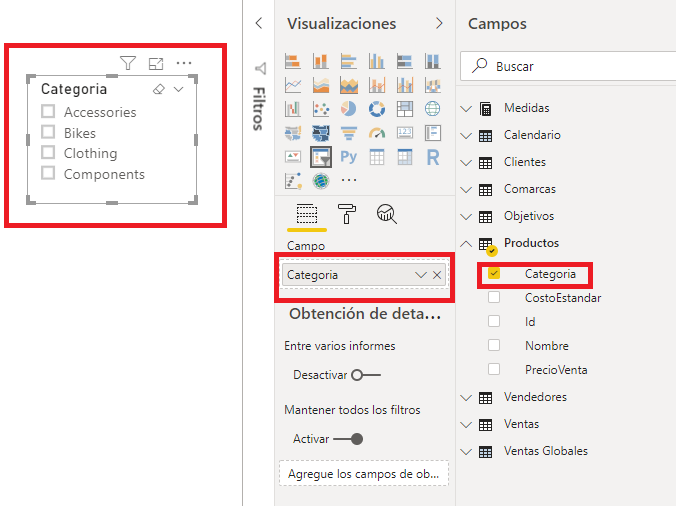Select the ArcGIS map visualization

pos(320,181)
